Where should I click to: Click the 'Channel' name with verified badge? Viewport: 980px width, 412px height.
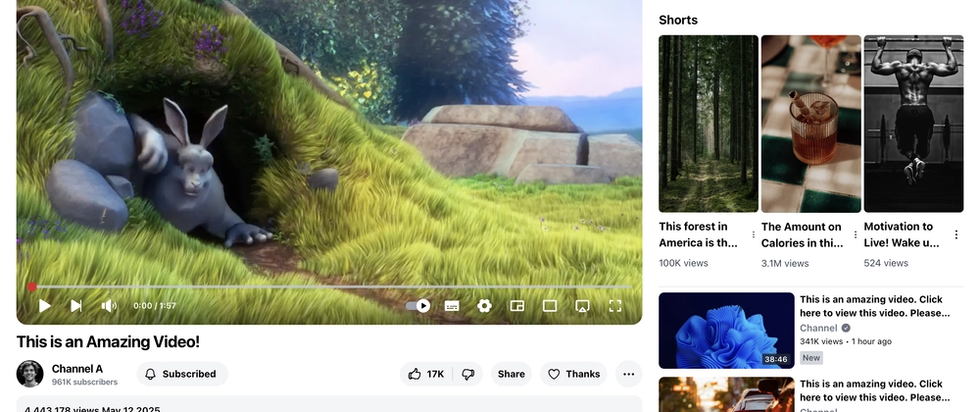point(818,329)
